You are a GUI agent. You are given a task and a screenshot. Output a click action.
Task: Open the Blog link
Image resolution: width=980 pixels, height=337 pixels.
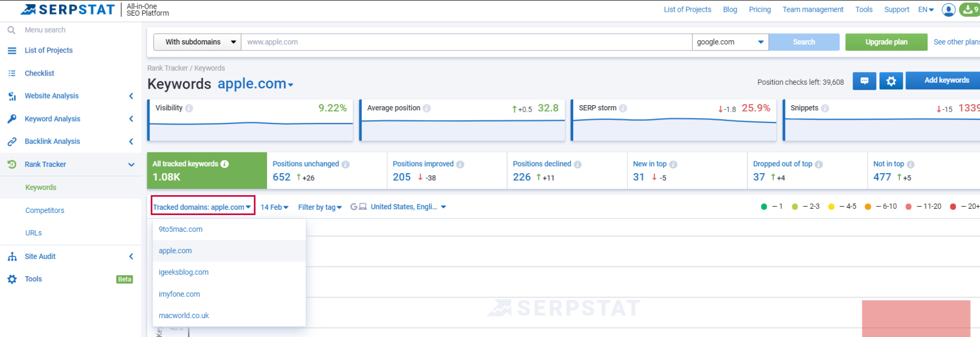[x=730, y=10]
